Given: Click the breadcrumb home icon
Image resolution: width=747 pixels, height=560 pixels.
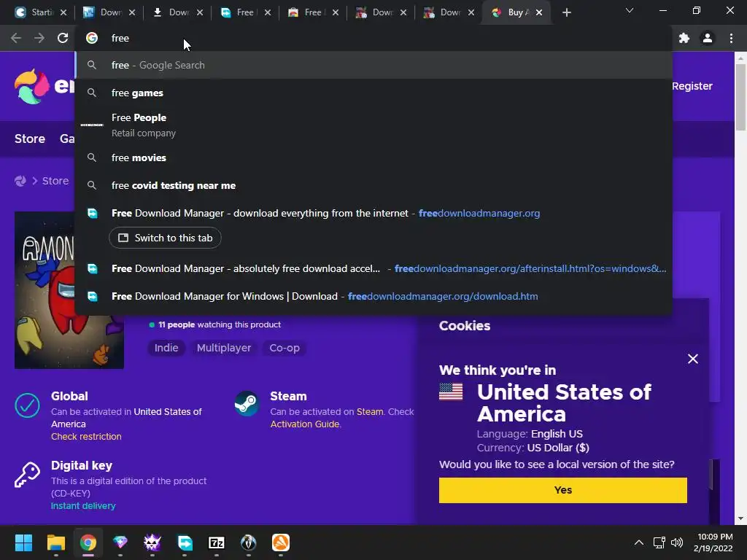Looking at the screenshot, I should 20,181.
